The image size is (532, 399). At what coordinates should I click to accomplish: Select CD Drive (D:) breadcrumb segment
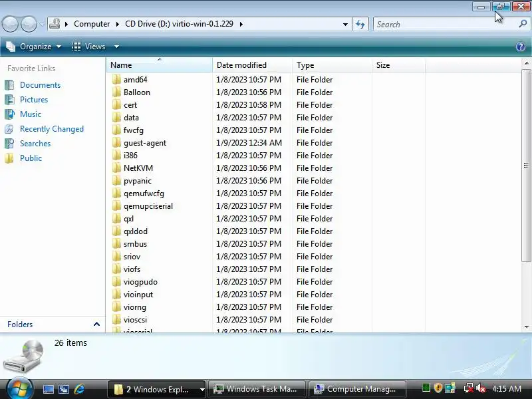point(179,24)
